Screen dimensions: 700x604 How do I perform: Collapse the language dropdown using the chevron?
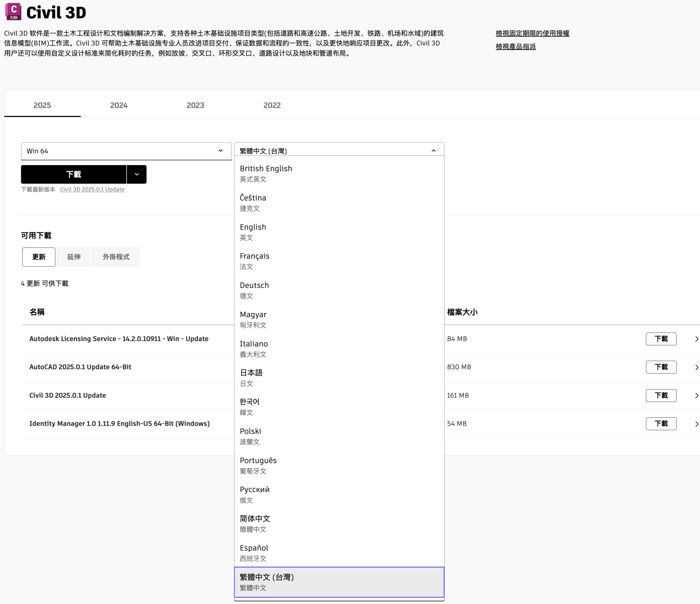433,151
